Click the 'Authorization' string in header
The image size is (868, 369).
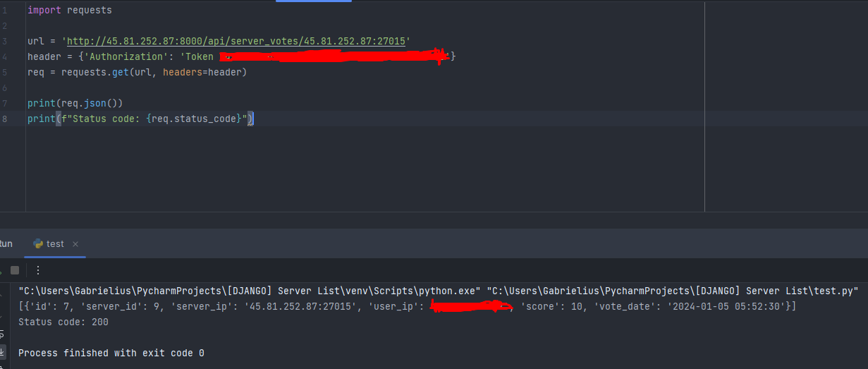(123, 56)
